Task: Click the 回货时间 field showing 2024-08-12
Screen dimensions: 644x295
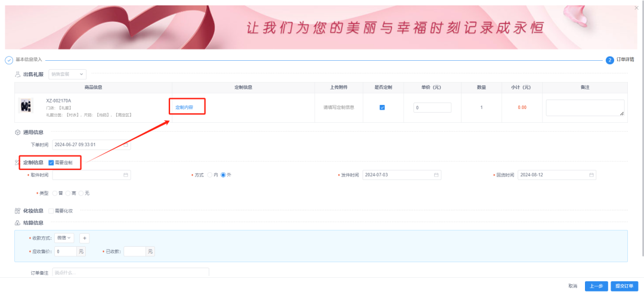Action: point(557,175)
